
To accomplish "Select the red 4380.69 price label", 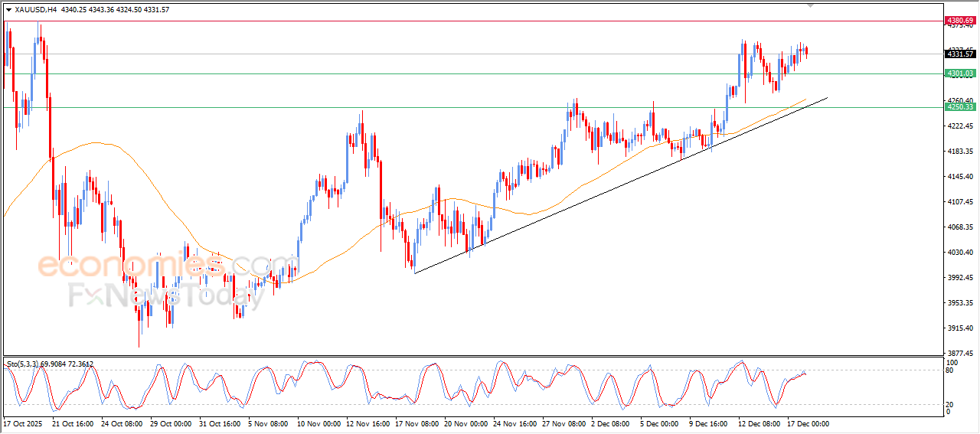I will [x=959, y=20].
